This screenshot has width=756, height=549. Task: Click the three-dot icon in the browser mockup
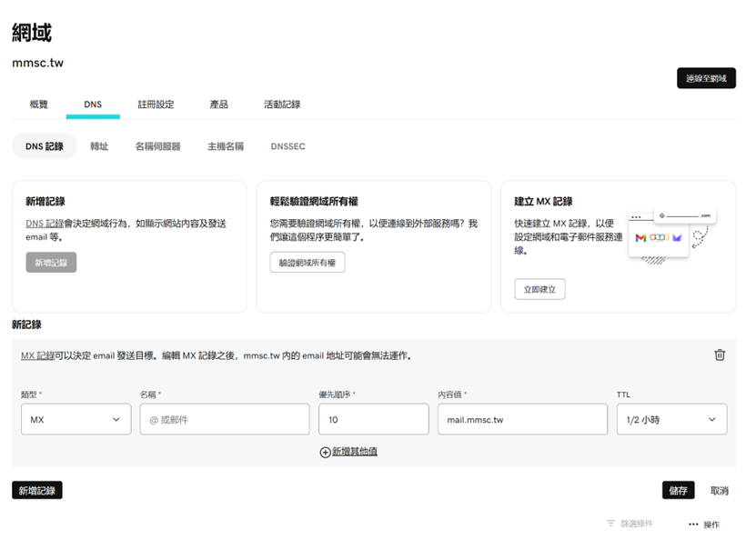pyautogui.click(x=635, y=217)
